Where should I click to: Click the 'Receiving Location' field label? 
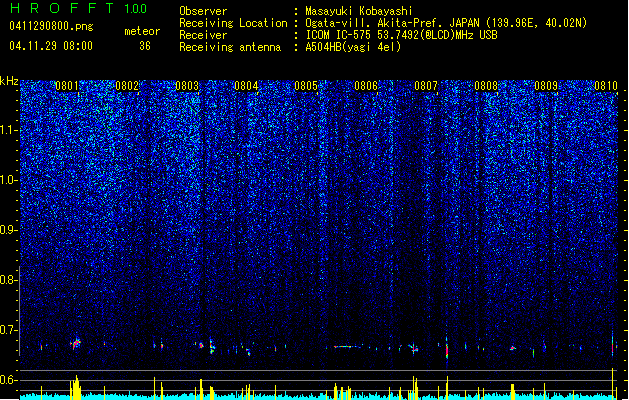pos(233,23)
